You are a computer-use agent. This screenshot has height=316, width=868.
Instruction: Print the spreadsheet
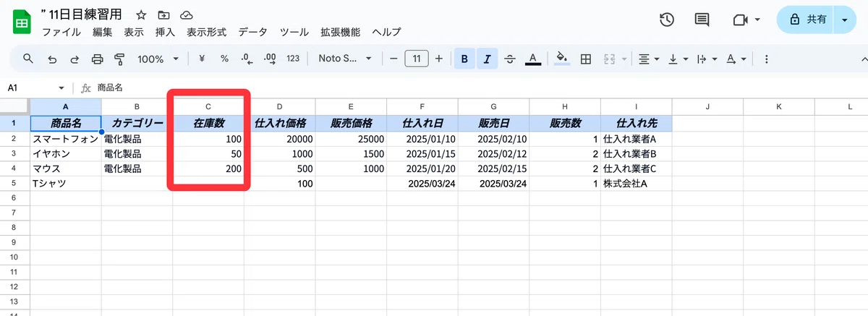click(x=97, y=59)
